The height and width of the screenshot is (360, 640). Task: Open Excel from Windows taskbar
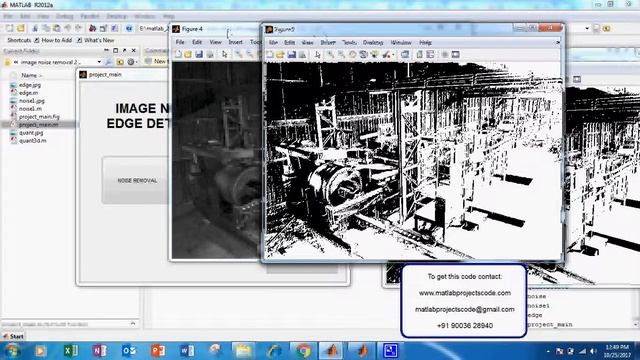click(x=70, y=351)
